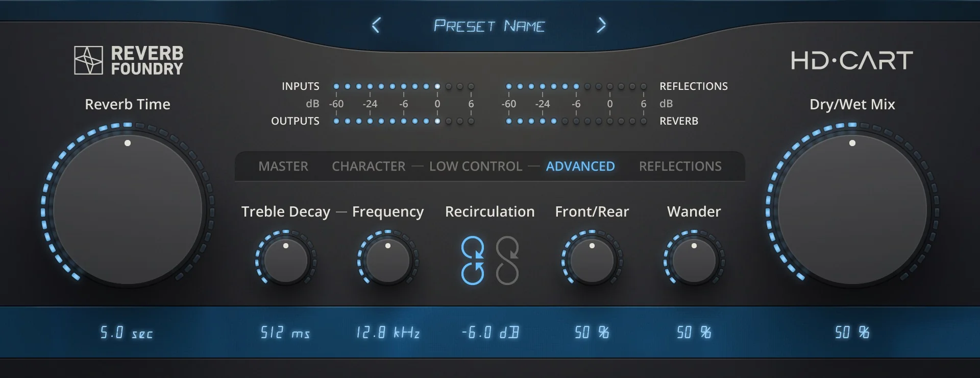Click the 12.8 kHz frequency value

point(388,333)
